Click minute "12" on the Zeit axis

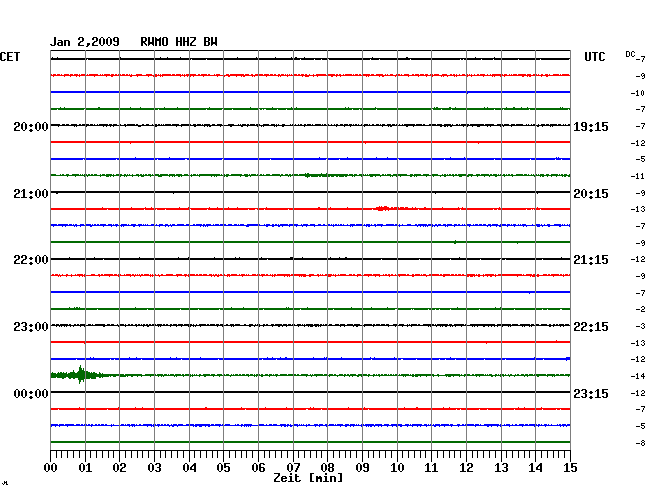point(466,468)
